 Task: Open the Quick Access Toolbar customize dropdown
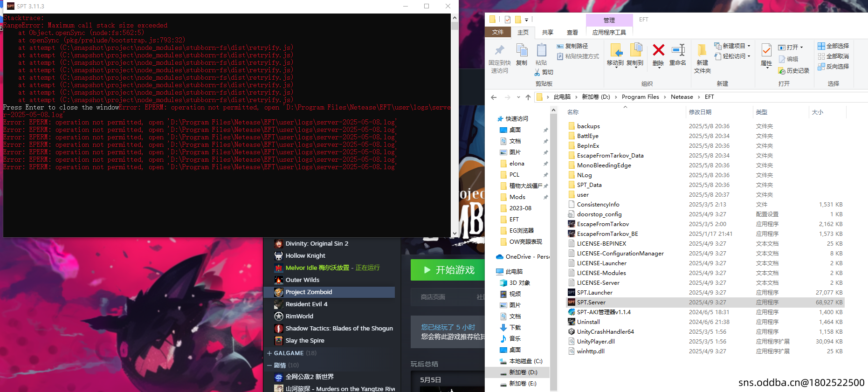point(526,20)
